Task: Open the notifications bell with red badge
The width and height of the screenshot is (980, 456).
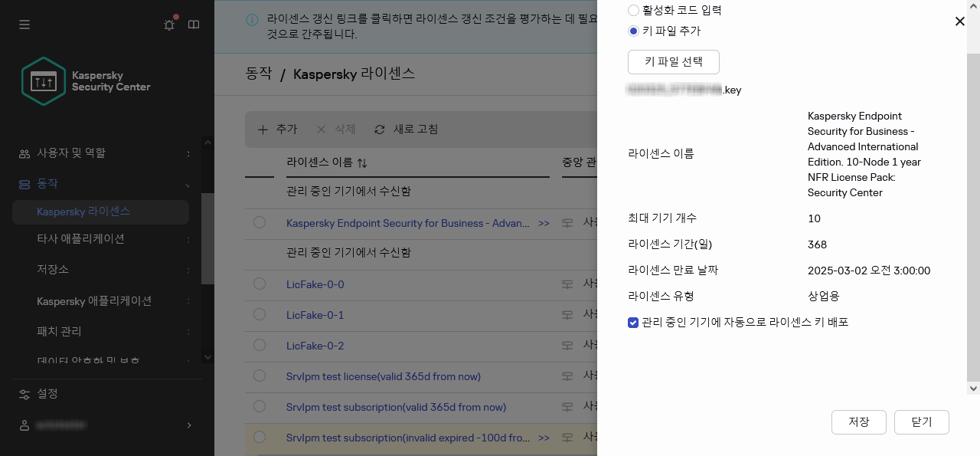Action: tap(168, 24)
